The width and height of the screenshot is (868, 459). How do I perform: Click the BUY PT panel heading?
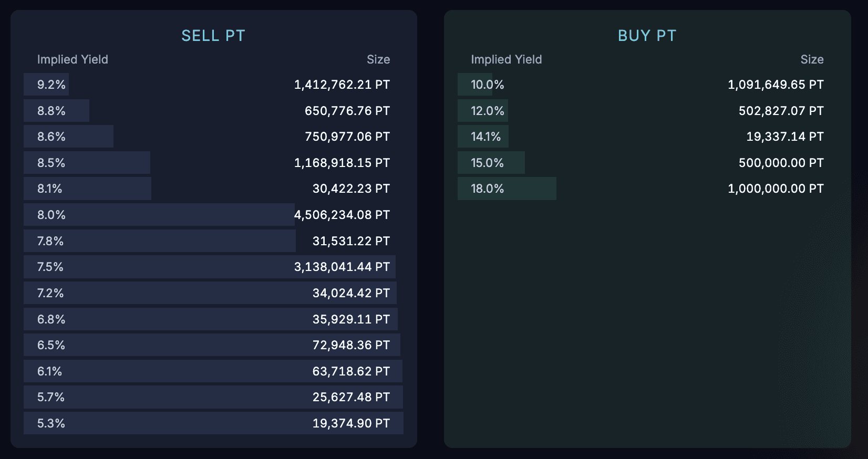tap(647, 36)
